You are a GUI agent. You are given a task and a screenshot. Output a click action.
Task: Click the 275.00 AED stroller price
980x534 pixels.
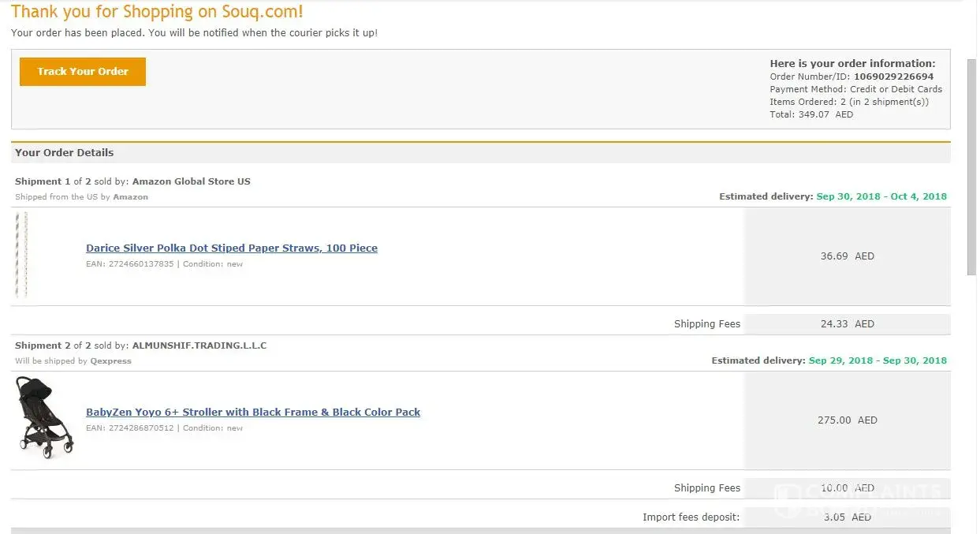[847, 420]
